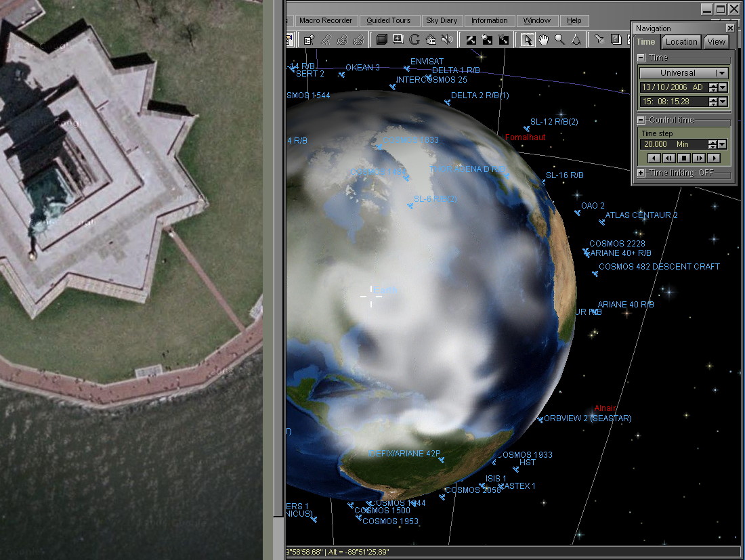This screenshot has width=745, height=560.
Task: Pick the magnifying glass zoom tool
Action: tap(559, 39)
